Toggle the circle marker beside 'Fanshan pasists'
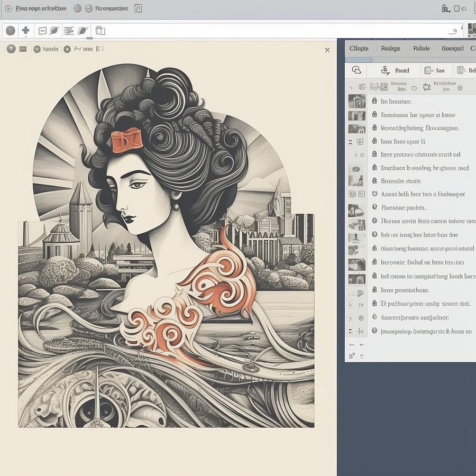Screen dimensions: 476x476 (374, 208)
